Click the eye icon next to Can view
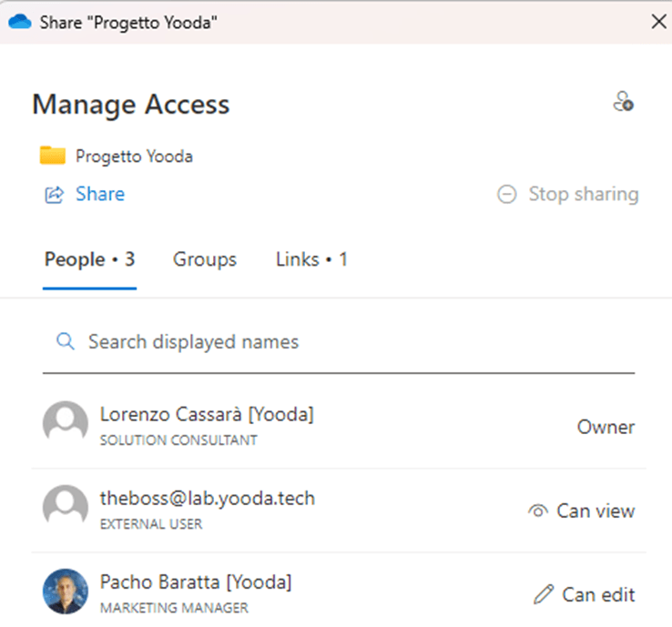Viewport: 672px width, 627px height. click(x=538, y=511)
